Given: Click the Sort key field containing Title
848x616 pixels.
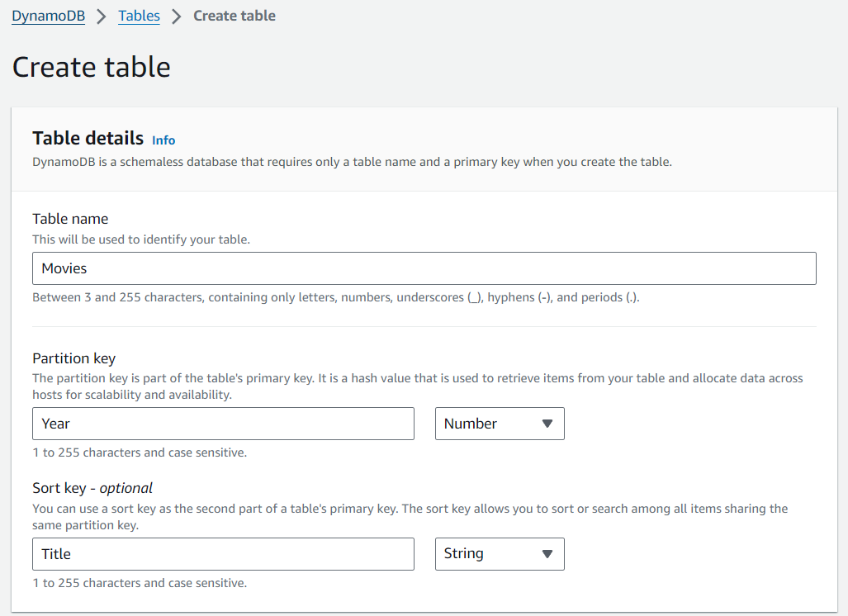Looking at the screenshot, I should (x=223, y=554).
